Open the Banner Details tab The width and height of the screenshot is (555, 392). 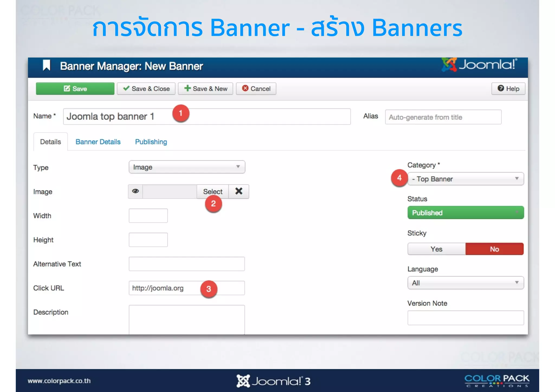click(x=98, y=142)
